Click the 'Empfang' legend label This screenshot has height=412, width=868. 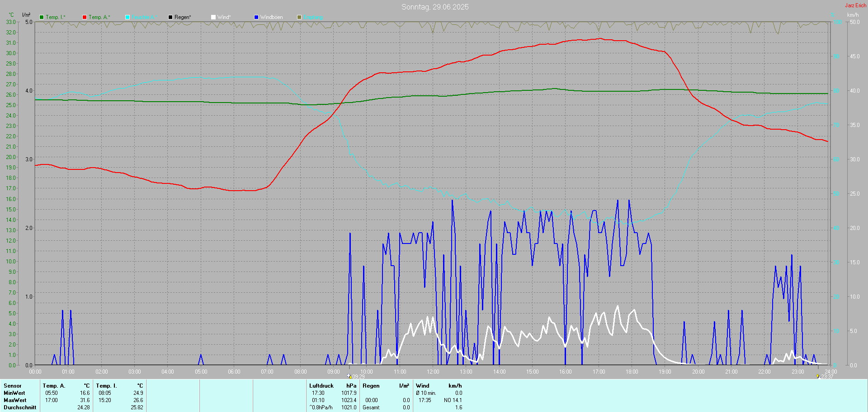pyautogui.click(x=313, y=17)
